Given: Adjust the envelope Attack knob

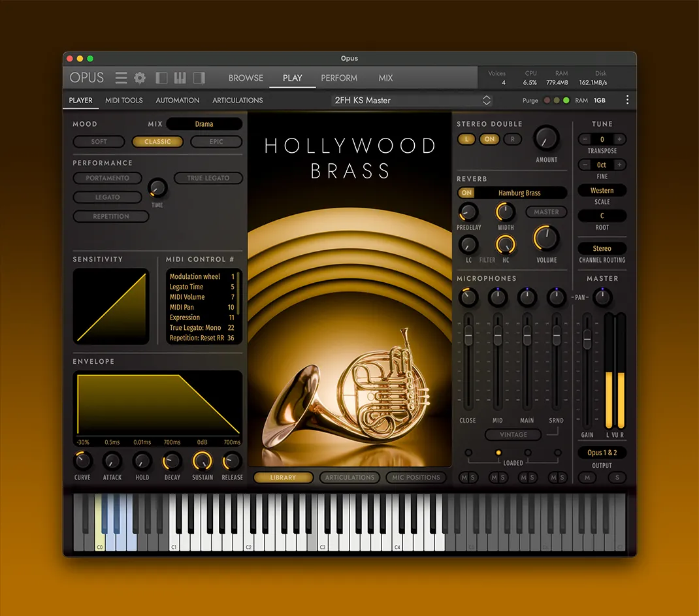Looking at the screenshot, I should 112,461.
